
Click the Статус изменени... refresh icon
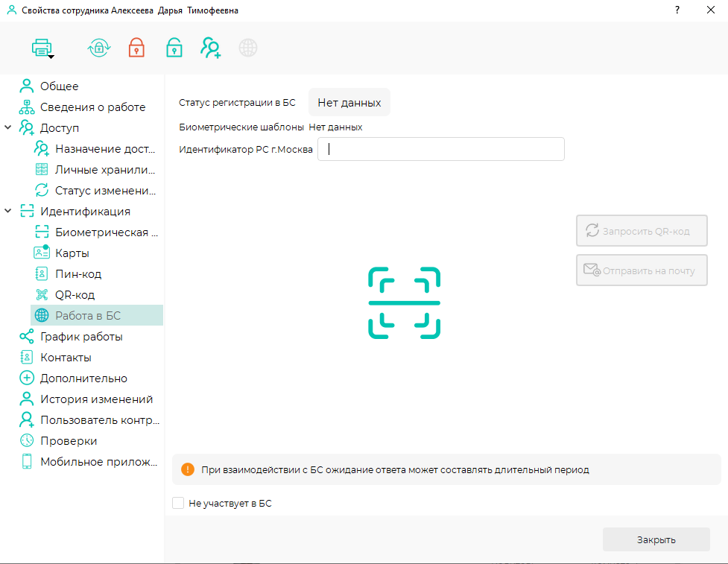[x=42, y=190]
